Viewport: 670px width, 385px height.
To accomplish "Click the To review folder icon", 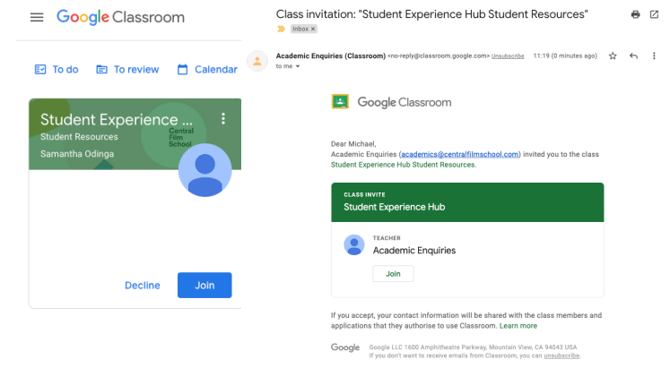I will 102,69.
